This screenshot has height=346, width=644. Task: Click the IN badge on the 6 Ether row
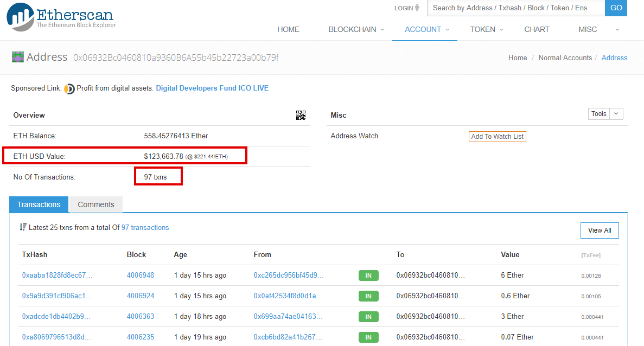click(368, 275)
